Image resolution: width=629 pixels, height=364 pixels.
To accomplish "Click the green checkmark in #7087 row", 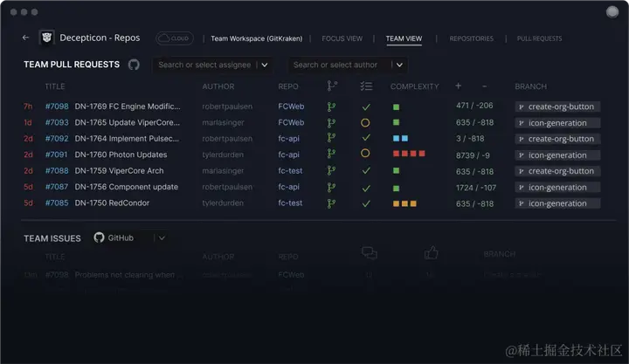I will click(x=366, y=188).
